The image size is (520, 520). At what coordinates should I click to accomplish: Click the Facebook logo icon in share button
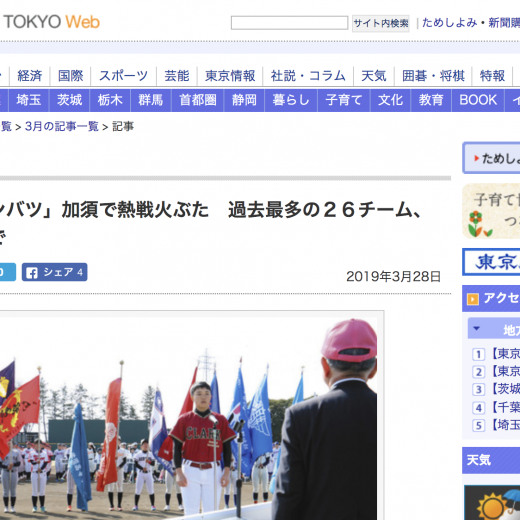32,273
